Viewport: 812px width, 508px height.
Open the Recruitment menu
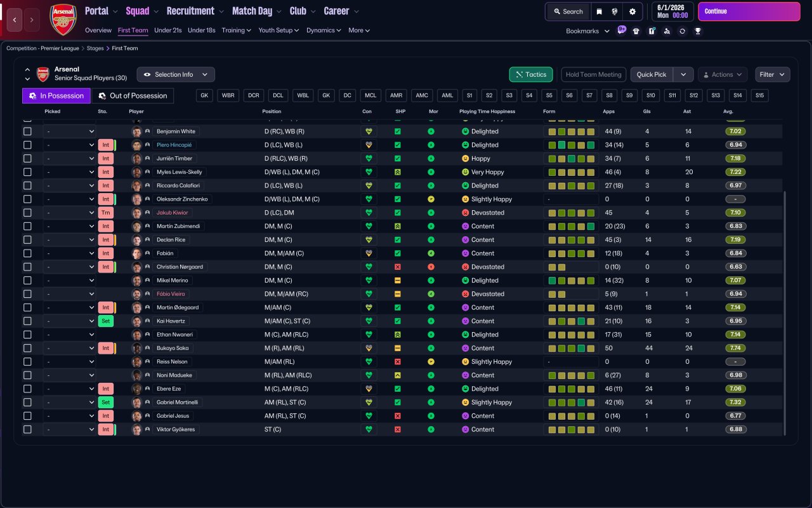[x=195, y=11]
